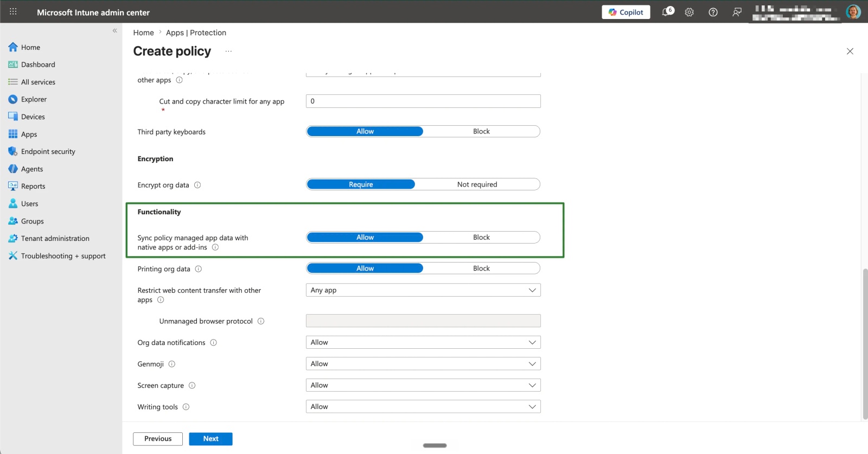Set Encrypt org data to Require
The width and height of the screenshot is (868, 454).
point(361,184)
